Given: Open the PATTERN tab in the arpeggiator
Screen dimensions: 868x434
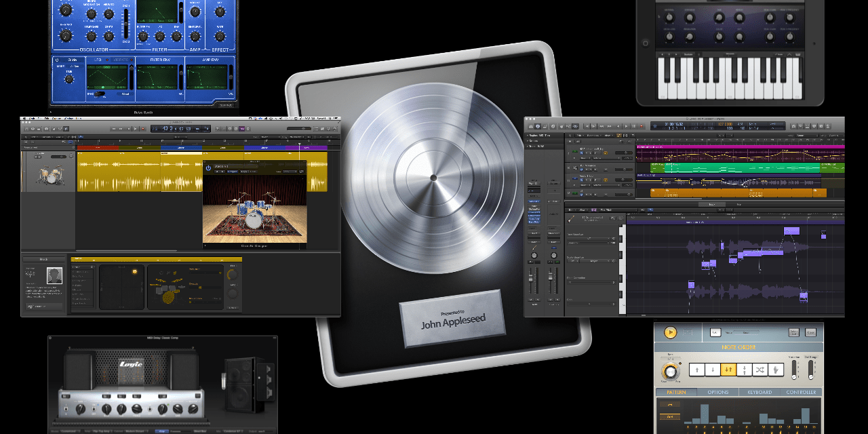Looking at the screenshot, I should click(x=676, y=392).
